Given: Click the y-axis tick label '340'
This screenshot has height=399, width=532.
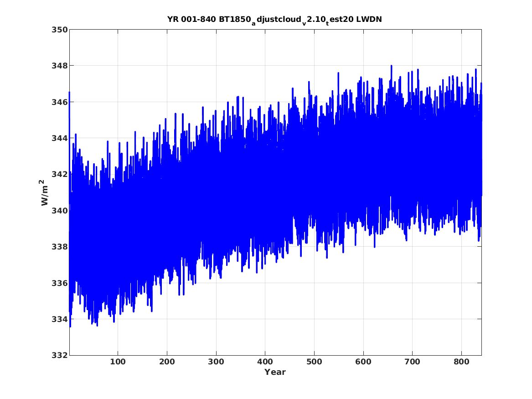Looking at the screenshot, I should click(59, 210).
